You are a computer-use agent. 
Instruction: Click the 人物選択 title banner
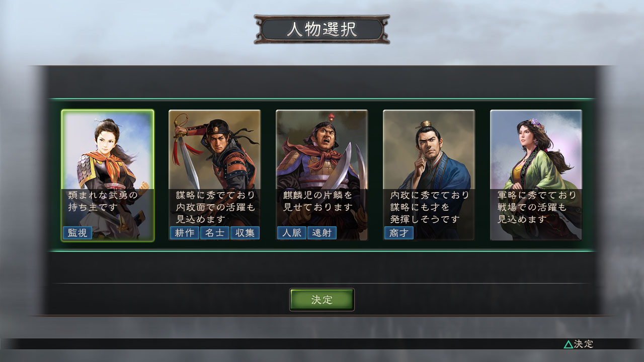(x=322, y=30)
